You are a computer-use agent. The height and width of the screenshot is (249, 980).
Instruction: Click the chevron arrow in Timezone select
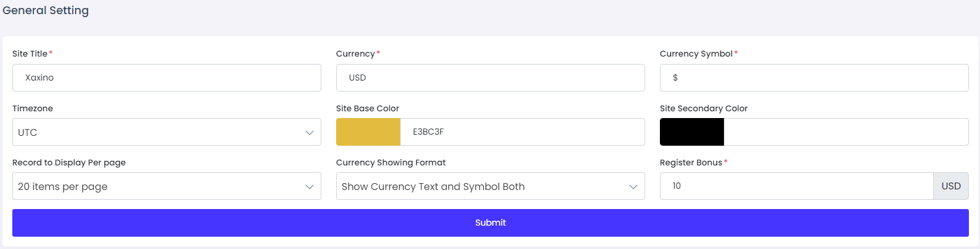(x=310, y=133)
